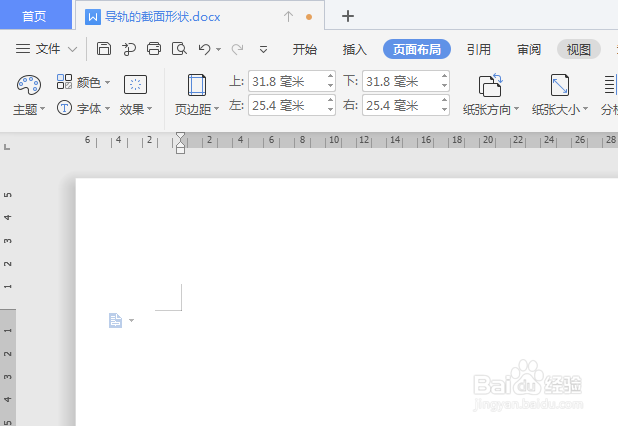Expand the Undo history dropdown
Image resolution: width=618 pixels, height=426 pixels.
[218, 50]
